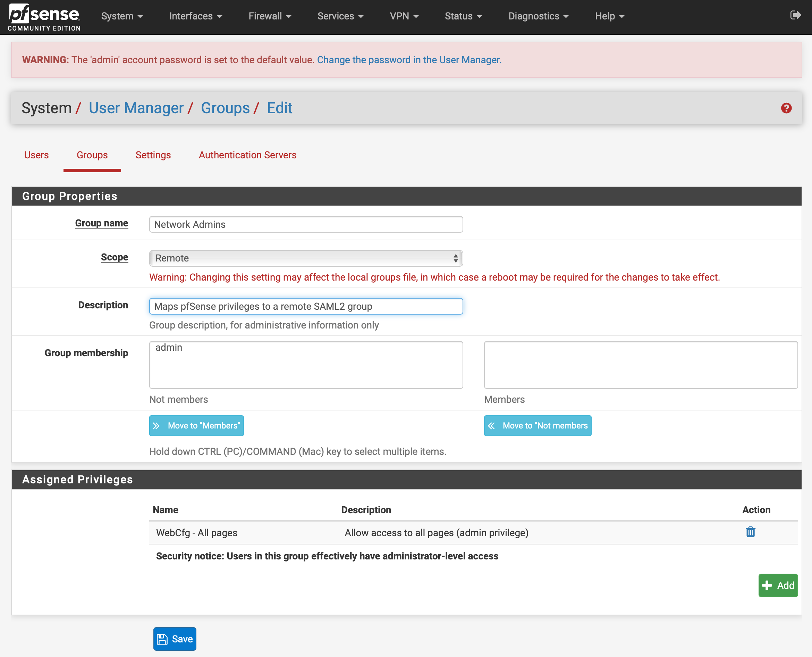
Task: Click the Move to Not Members double-arrow icon
Action: [492, 426]
